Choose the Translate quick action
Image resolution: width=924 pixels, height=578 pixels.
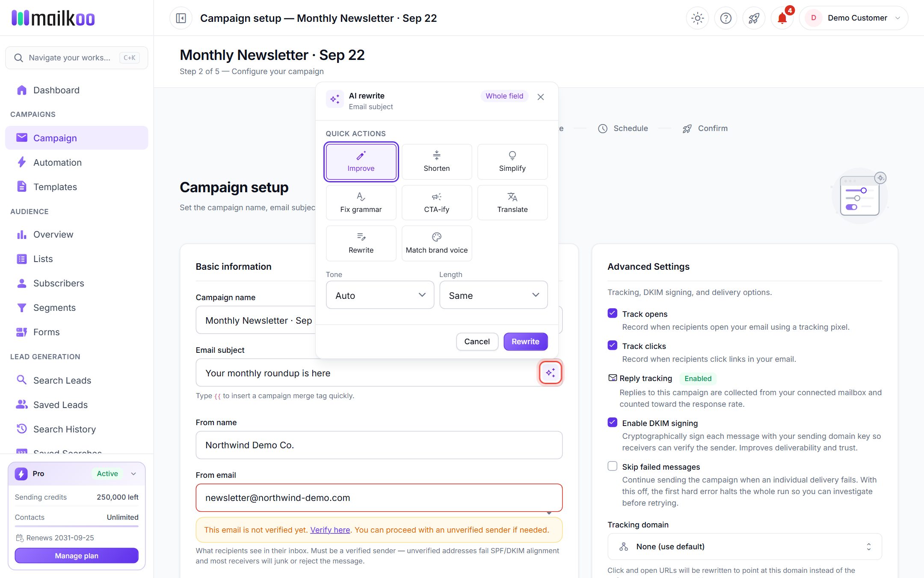512,203
